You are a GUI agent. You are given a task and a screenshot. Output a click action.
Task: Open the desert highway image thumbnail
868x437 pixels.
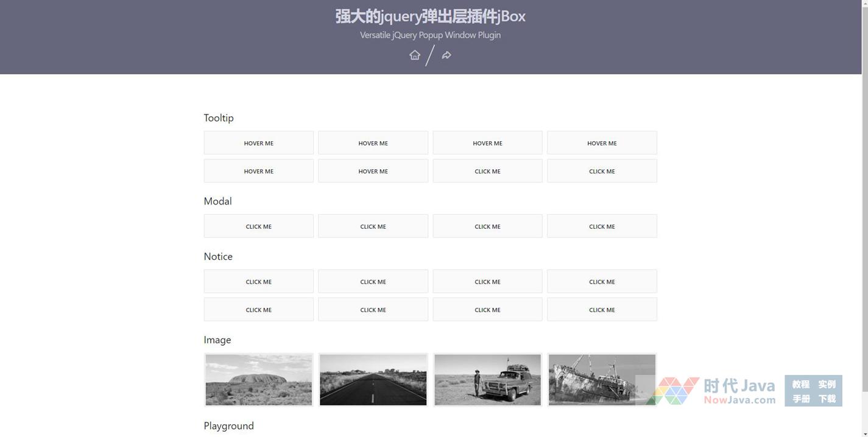[x=373, y=380]
